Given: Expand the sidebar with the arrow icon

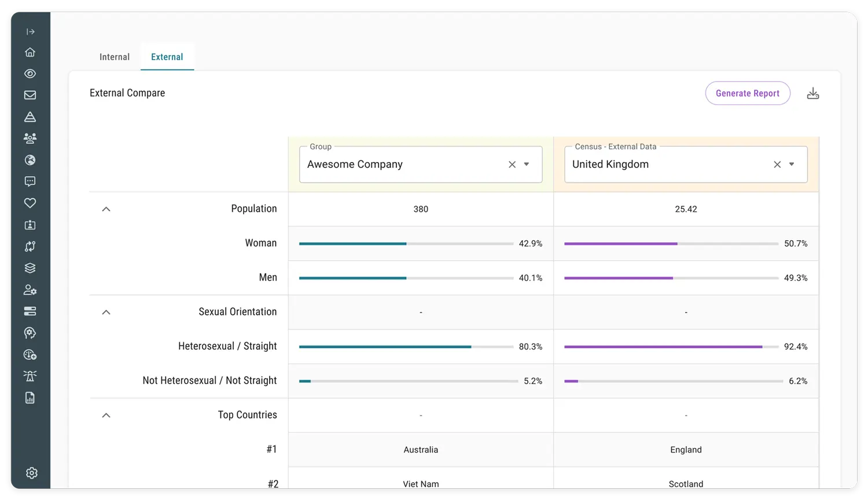Looking at the screenshot, I should coord(31,32).
